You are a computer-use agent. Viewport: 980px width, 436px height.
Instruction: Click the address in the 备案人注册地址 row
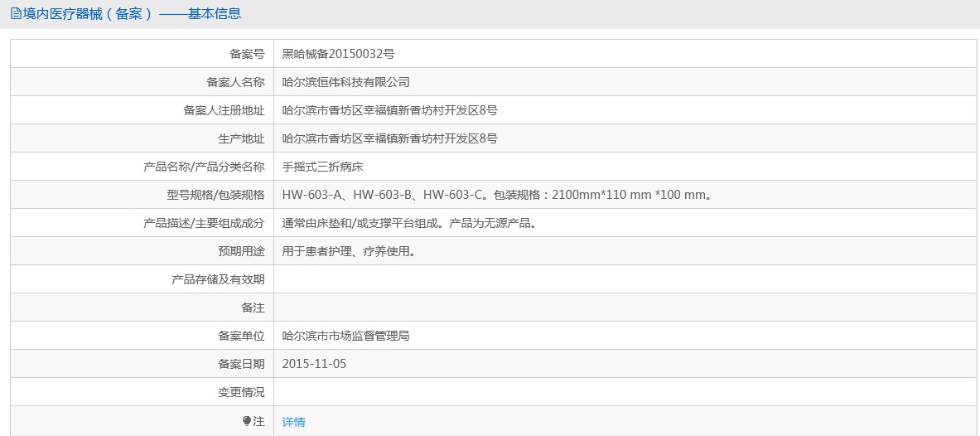pos(390,110)
